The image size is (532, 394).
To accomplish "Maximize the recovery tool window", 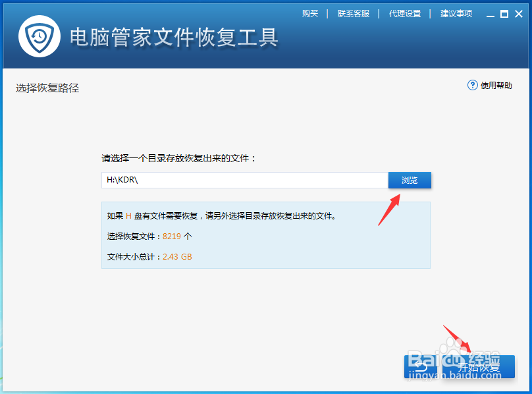I will (x=504, y=14).
